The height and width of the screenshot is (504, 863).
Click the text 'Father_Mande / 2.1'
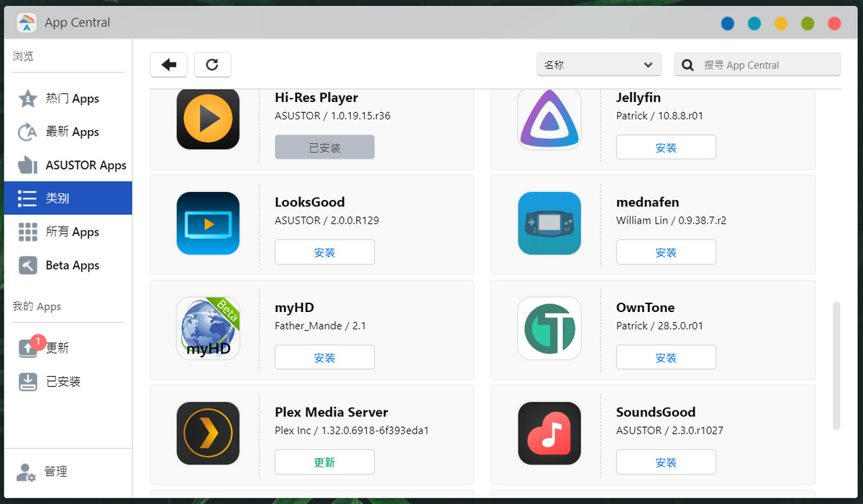tap(321, 326)
